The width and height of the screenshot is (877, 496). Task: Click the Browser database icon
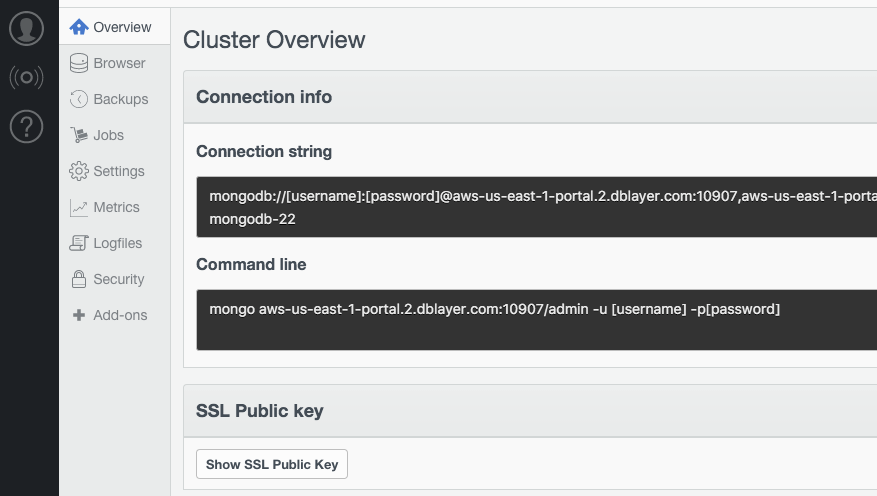click(79, 63)
